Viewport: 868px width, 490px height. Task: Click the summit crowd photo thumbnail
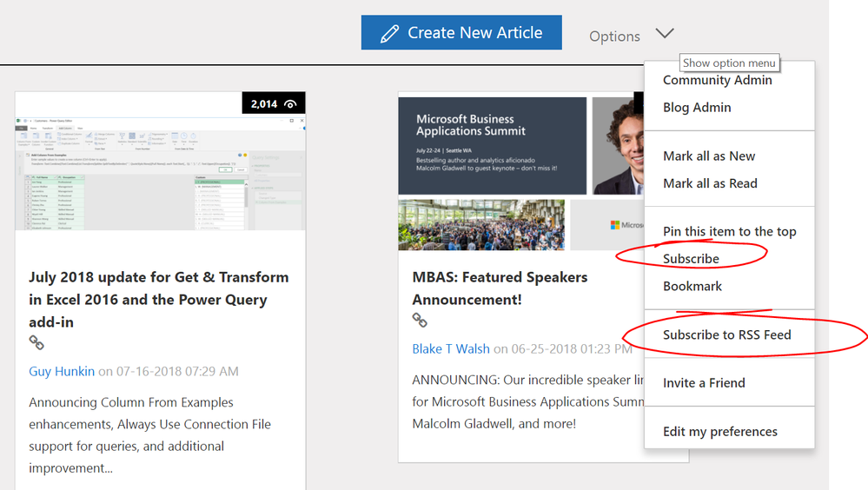coord(481,225)
